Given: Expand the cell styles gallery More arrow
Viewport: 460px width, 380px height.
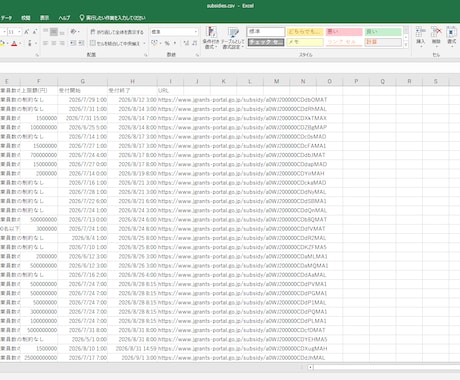Looking at the screenshot, I should tap(406, 45).
